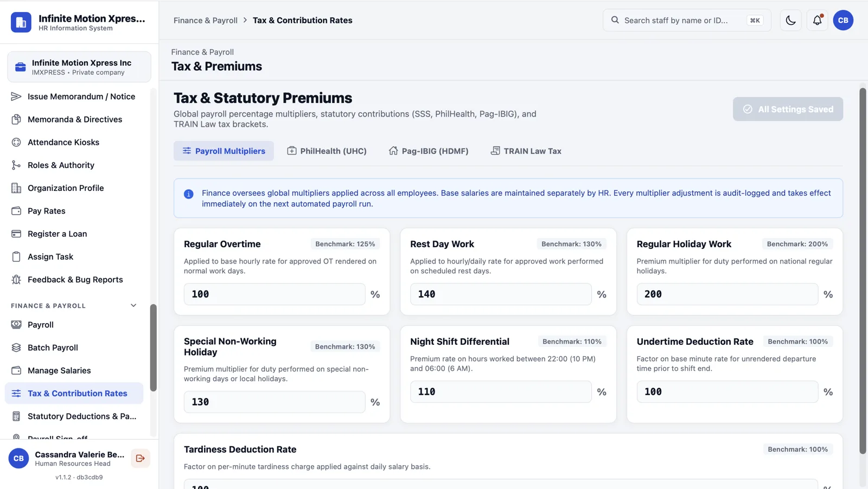Image resolution: width=868 pixels, height=489 pixels.
Task: Click the Search staff by name field
Action: [686, 20]
